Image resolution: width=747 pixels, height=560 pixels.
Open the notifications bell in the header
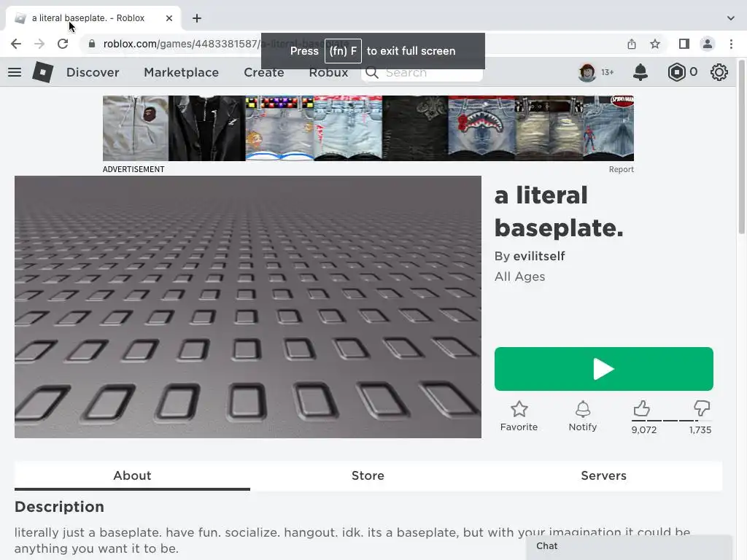click(640, 72)
